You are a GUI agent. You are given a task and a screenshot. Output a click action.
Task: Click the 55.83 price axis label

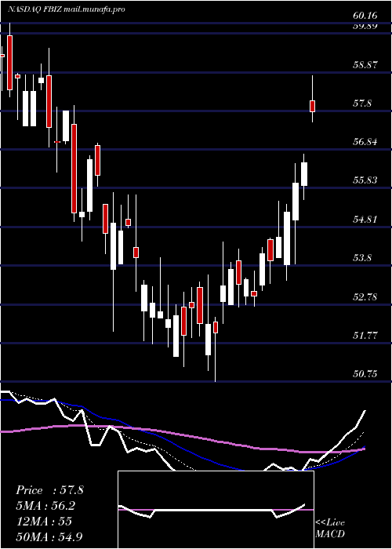(365, 180)
